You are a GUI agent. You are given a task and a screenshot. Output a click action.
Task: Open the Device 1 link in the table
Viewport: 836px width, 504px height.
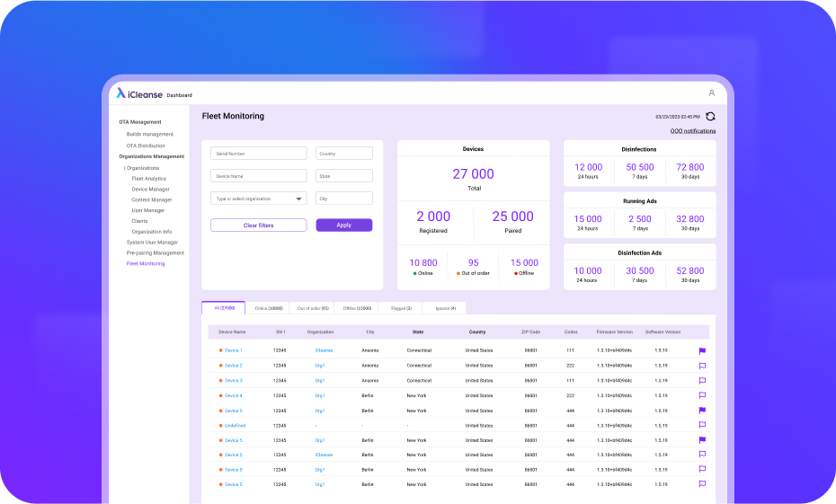pos(233,350)
